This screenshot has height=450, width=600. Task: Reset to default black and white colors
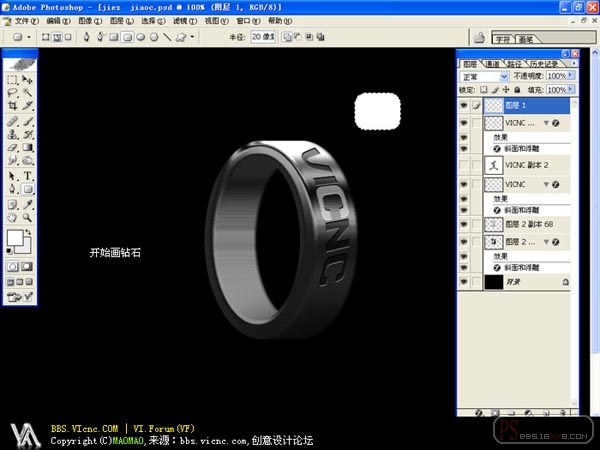coord(9,251)
